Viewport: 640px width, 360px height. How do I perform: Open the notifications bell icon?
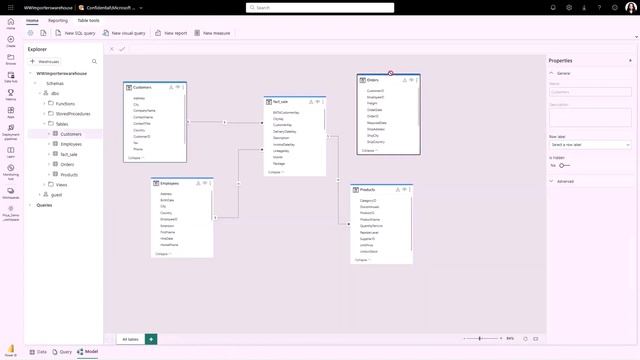coord(553,7)
